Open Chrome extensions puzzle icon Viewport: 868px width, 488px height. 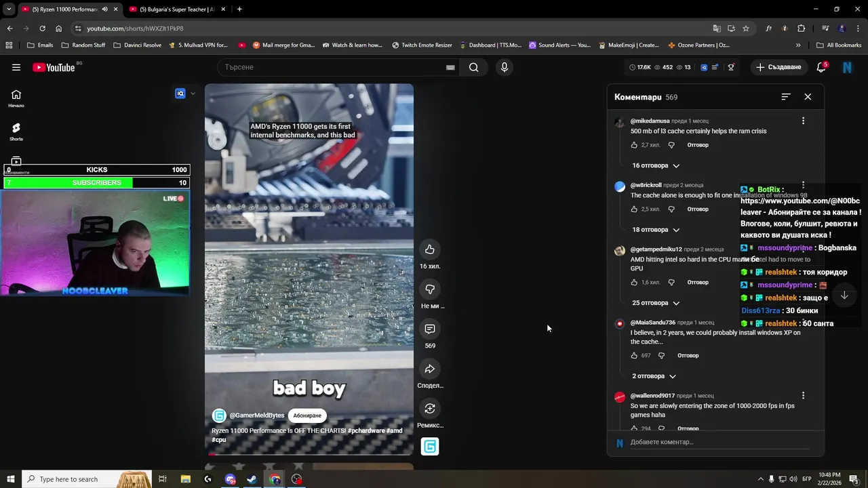(801, 28)
